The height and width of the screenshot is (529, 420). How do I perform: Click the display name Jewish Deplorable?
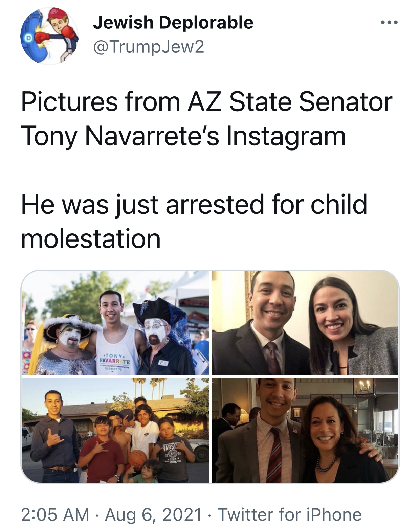[173, 23]
